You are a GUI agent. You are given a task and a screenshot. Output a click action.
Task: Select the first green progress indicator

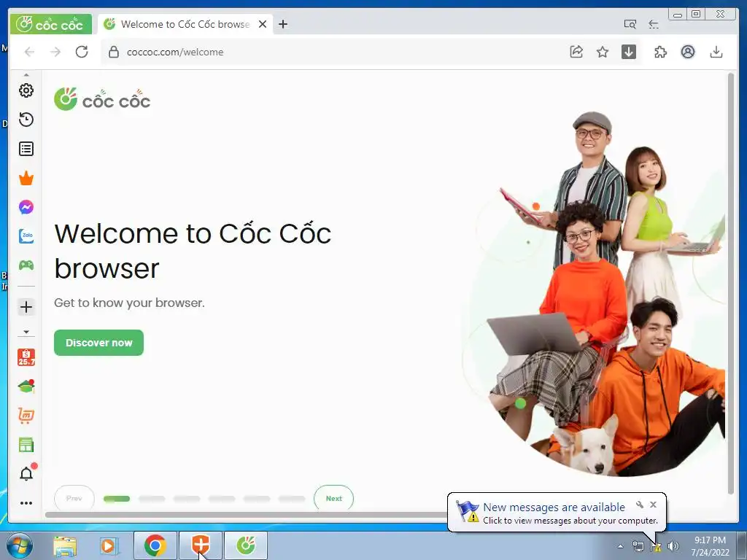pyautogui.click(x=117, y=499)
